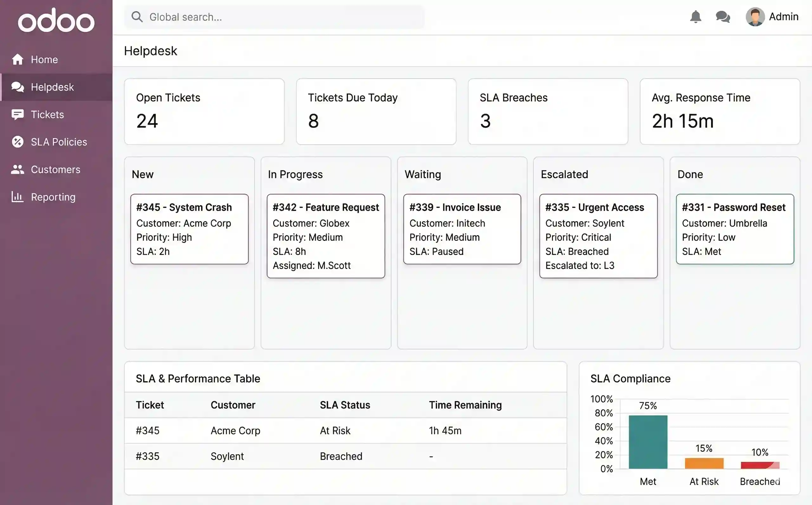Click the Home house icon in sidebar

click(17, 59)
